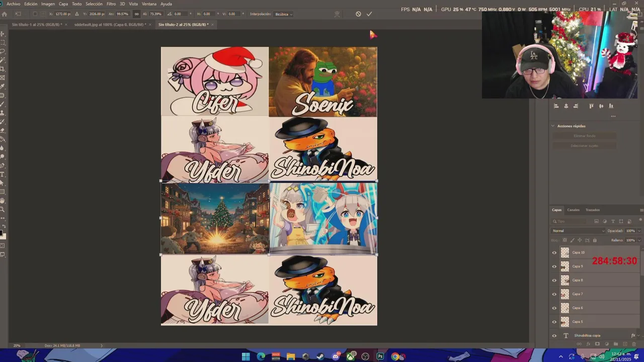Image resolution: width=644 pixels, height=362 pixels.
Task: Switch to warp mode icon in options bar
Action: point(337,14)
